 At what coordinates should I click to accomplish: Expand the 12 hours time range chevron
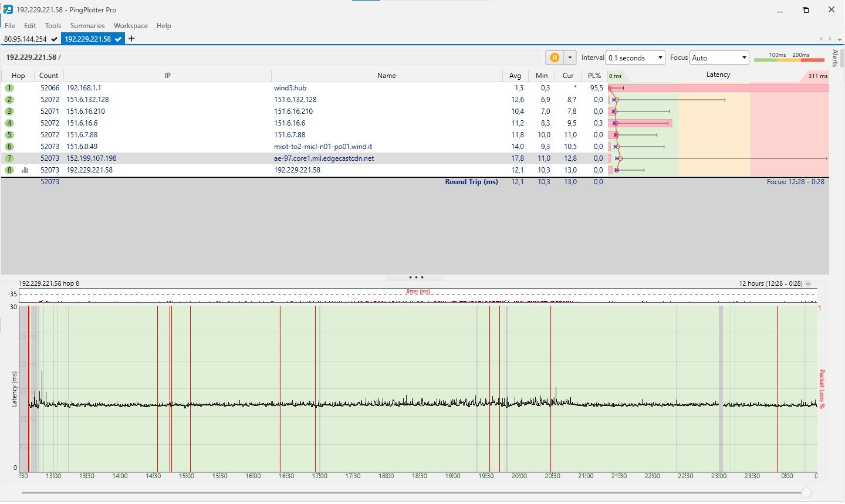point(808,283)
